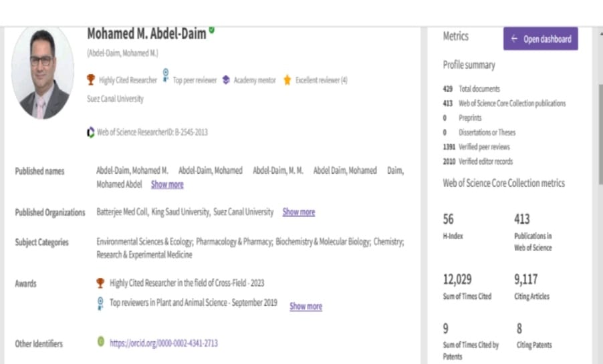The width and height of the screenshot is (603, 364).
Task: Click the Excellent reviewer star icon
Action: tap(287, 80)
